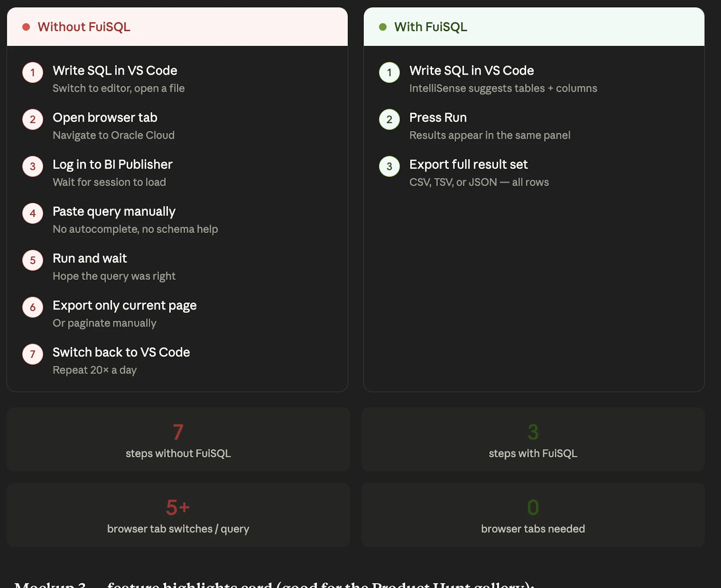Screen dimensions: 721x588
Task: Click the red dot beside Without FuiSQL
Action: 26,27
